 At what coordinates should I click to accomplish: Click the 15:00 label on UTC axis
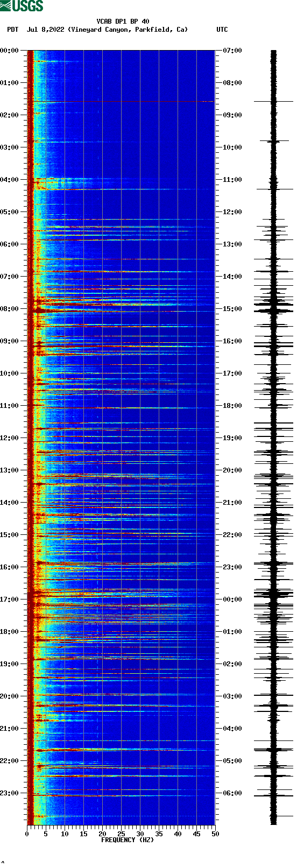[232, 309]
